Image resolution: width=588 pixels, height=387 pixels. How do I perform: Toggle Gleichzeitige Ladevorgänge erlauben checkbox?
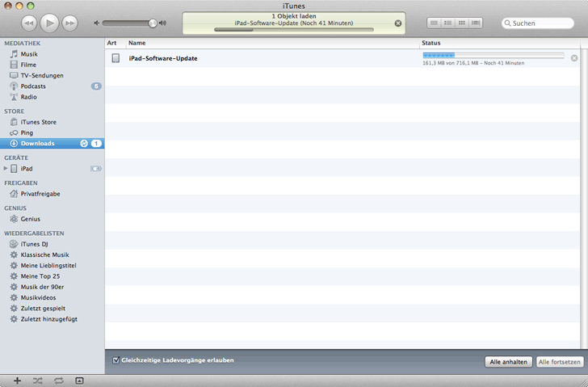(115, 360)
